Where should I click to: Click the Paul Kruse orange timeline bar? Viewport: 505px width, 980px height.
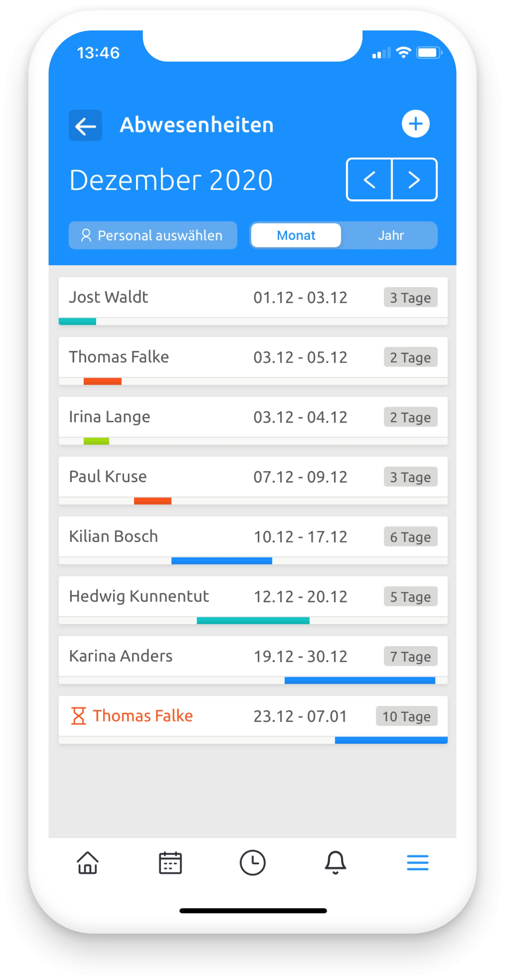pos(153,501)
